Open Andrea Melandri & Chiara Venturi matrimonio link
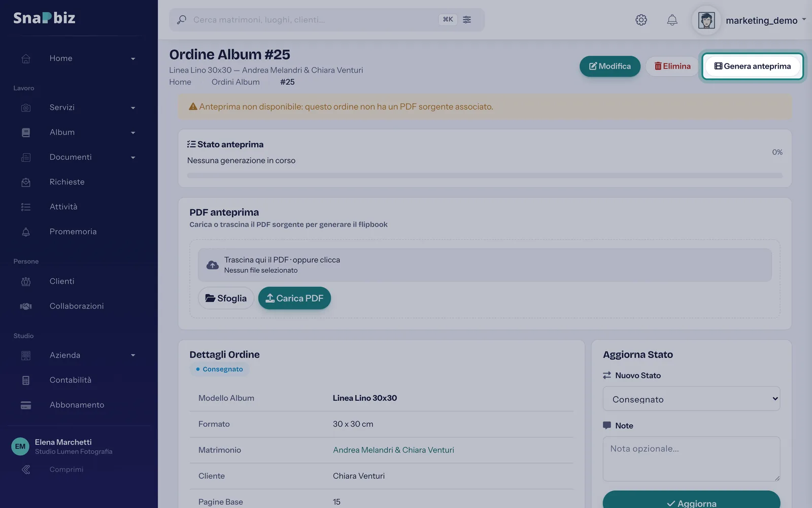Image resolution: width=812 pixels, height=508 pixels. pyautogui.click(x=393, y=450)
